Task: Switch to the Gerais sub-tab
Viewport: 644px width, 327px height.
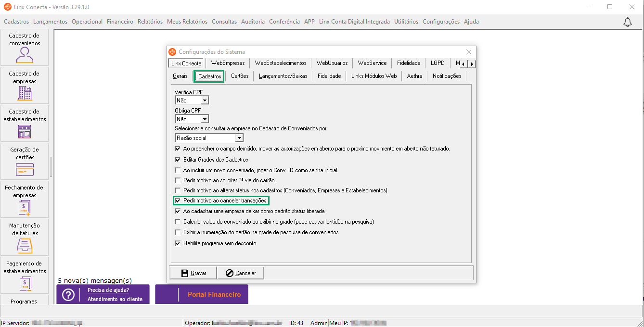Action: [x=180, y=76]
